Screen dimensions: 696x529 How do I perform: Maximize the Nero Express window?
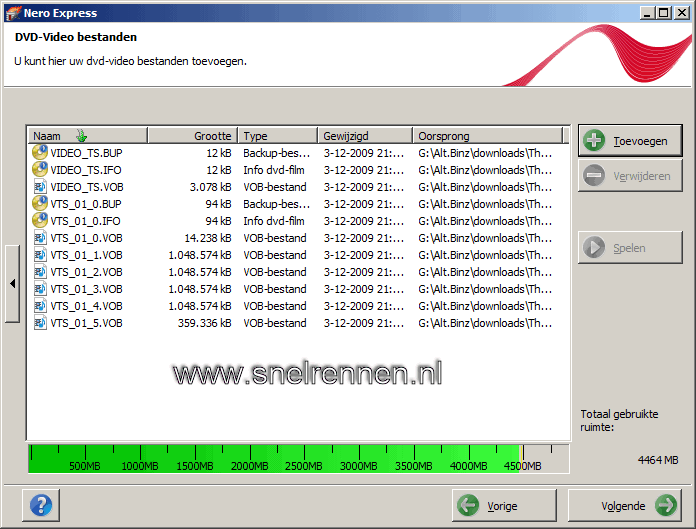(x=664, y=13)
